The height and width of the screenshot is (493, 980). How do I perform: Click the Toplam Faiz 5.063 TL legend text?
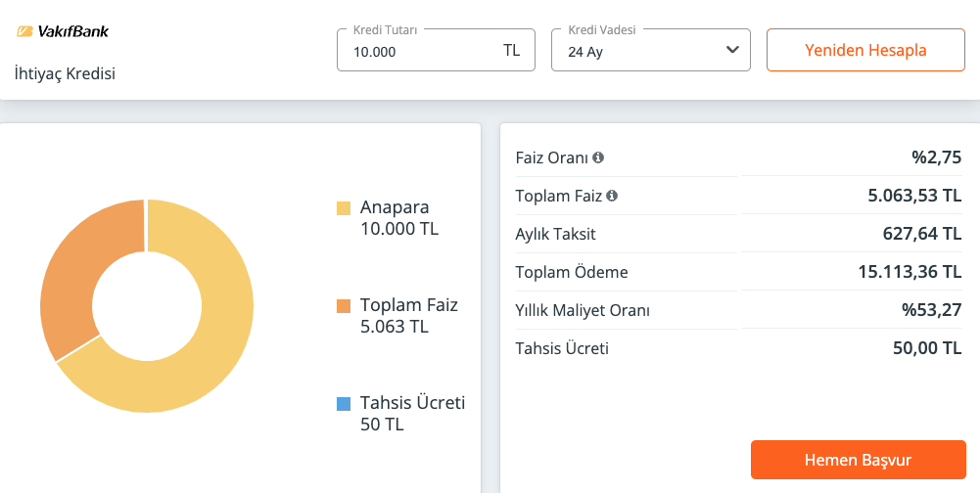tap(409, 316)
